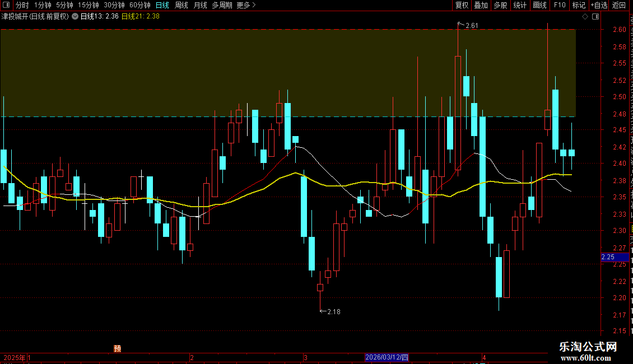Expand the 更多 period options

point(246,5)
